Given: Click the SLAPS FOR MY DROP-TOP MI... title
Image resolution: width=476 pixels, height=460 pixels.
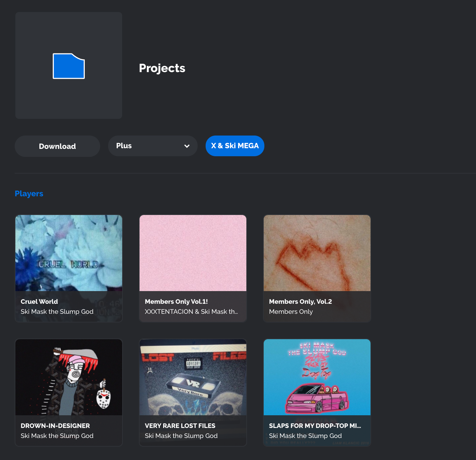Looking at the screenshot, I should pos(315,426).
